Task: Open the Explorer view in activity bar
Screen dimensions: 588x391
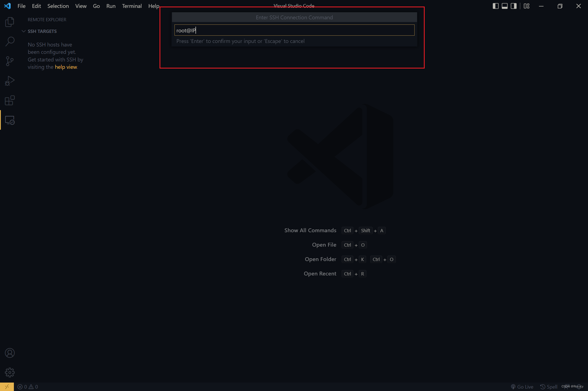Action: pyautogui.click(x=10, y=22)
